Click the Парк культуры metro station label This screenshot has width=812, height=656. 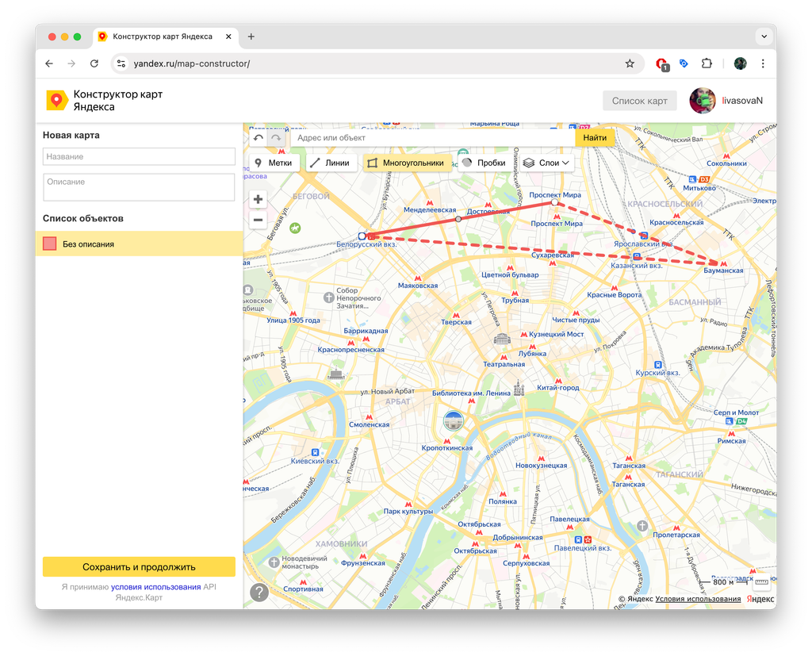(x=408, y=512)
